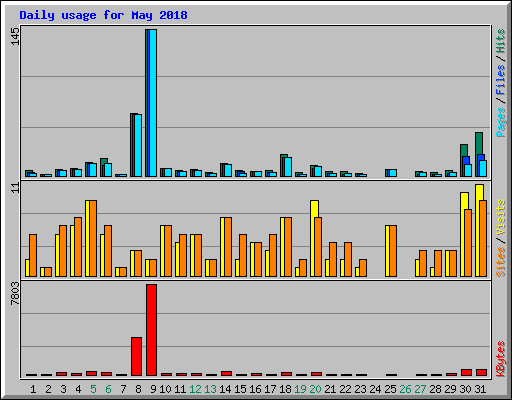Click the cyan Pages bar for day 18
Image resolution: width=512 pixels, height=400 pixels.
tap(288, 167)
